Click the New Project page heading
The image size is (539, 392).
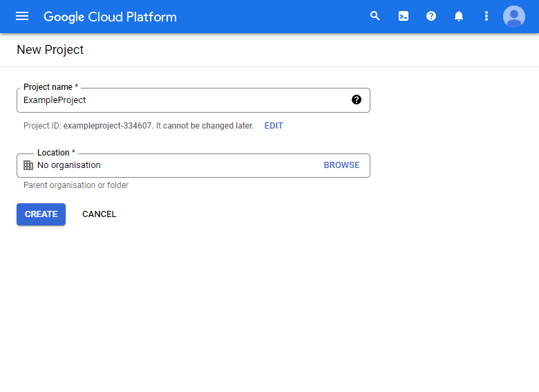point(50,50)
